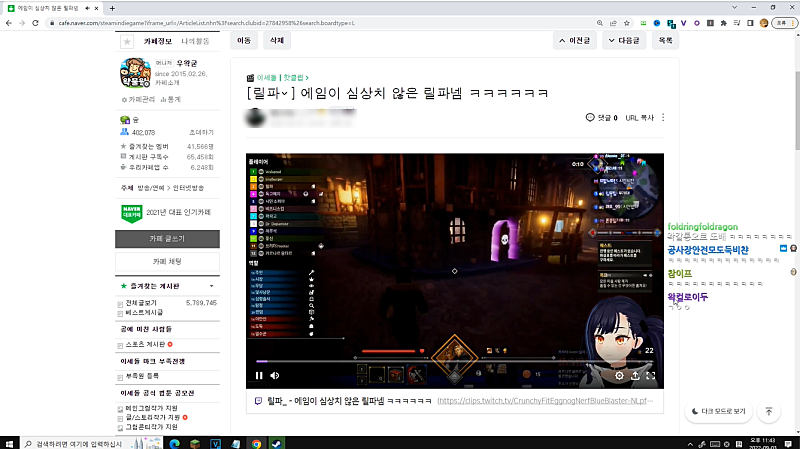Viewport: 800px width, 449px height.
Task: Open chat user 왁컬로이두
Action: coord(687,297)
